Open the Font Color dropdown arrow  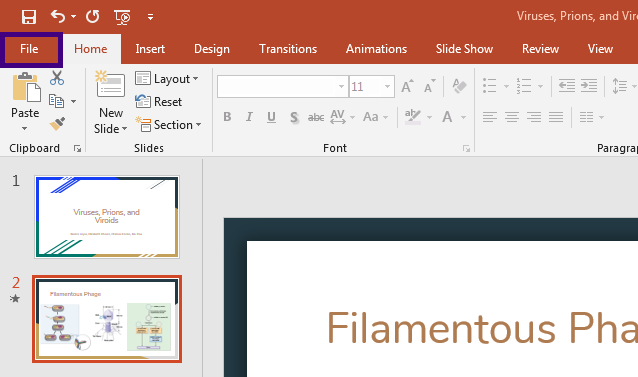(463, 118)
